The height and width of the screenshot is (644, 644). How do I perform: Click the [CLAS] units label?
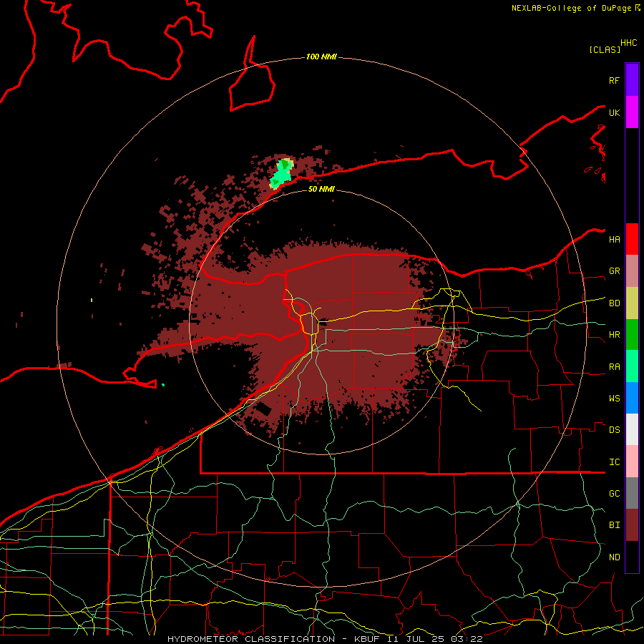tap(605, 49)
